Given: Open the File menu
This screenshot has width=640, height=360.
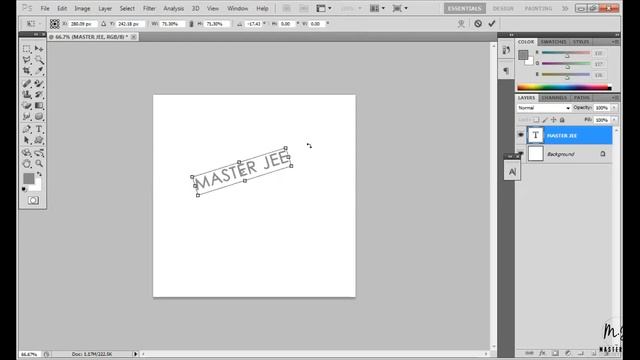Looking at the screenshot, I should tap(45, 9).
